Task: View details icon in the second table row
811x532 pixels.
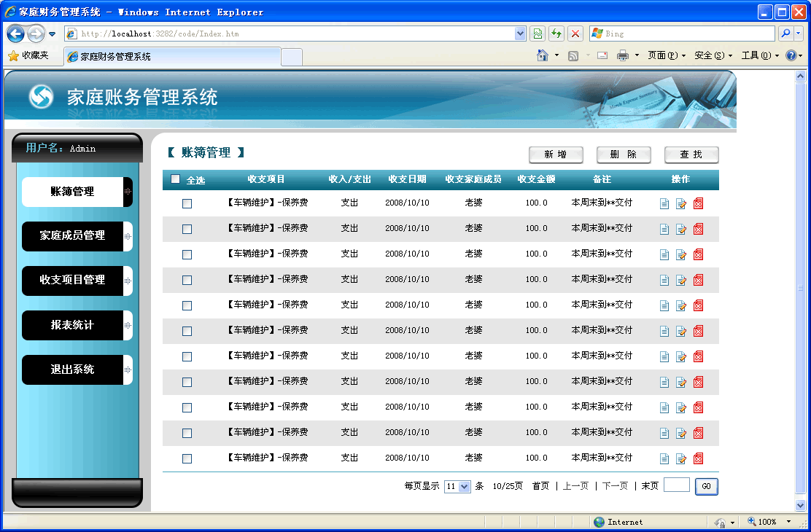Action: 664,229
